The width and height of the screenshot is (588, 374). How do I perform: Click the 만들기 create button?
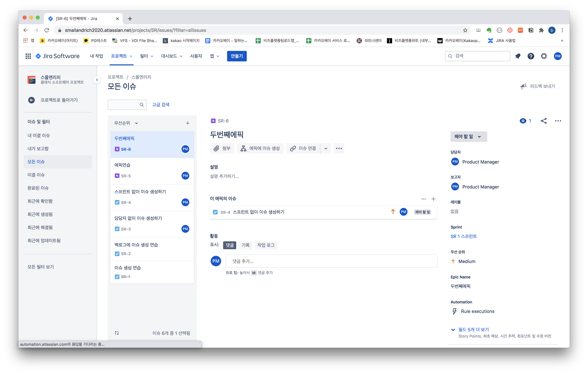pos(237,56)
